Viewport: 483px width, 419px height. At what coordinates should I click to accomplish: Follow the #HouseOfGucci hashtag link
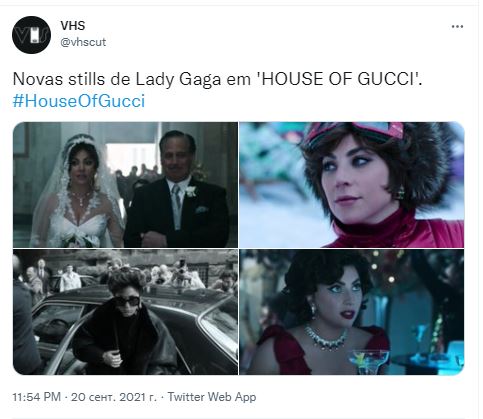pyautogui.click(x=79, y=101)
